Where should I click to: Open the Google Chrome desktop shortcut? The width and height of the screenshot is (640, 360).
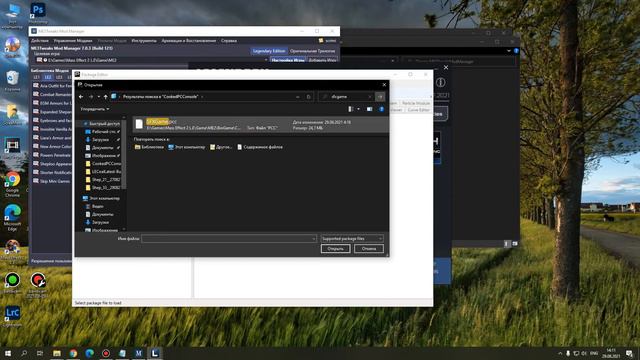(12, 184)
